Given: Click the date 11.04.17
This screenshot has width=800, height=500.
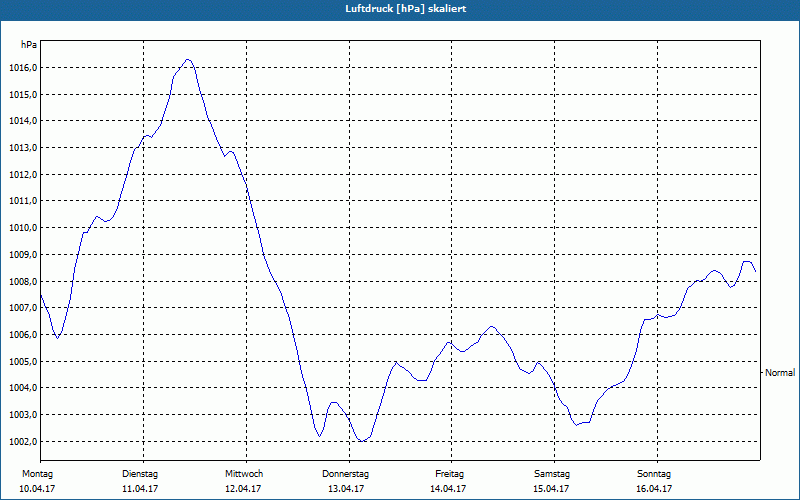Looking at the screenshot, I should [140, 489].
